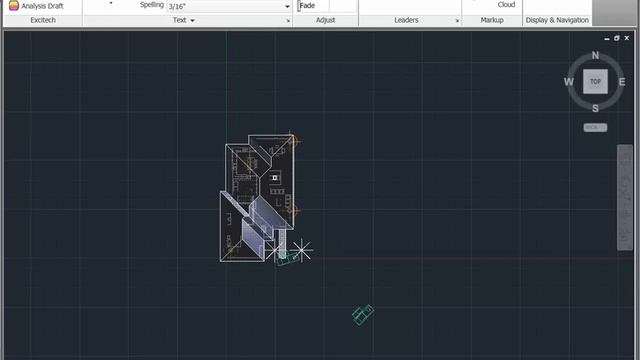Select the teal camera block at bottom
Viewport: 640px width, 360px height.
[x=363, y=315]
